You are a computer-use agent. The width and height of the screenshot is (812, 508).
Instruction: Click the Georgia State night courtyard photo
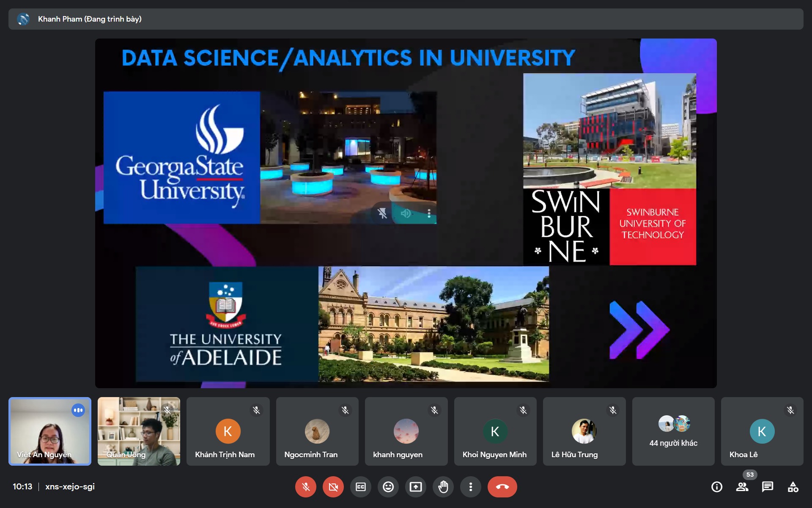tap(348, 157)
